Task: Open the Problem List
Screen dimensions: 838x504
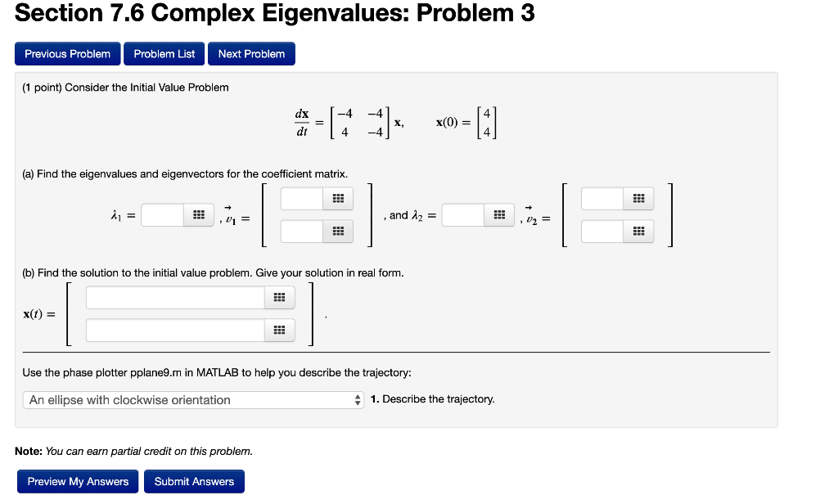Action: point(164,53)
